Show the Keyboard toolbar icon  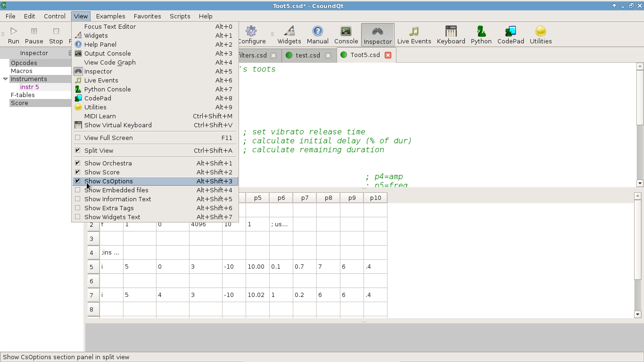[x=451, y=35]
